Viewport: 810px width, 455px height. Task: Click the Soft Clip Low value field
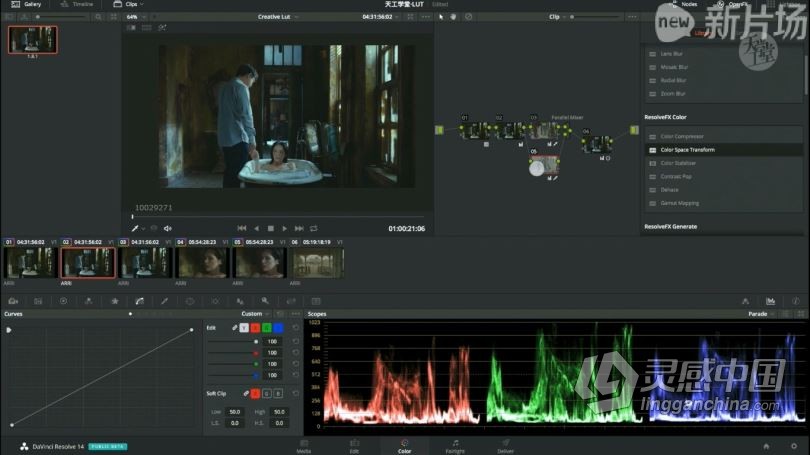click(235, 412)
